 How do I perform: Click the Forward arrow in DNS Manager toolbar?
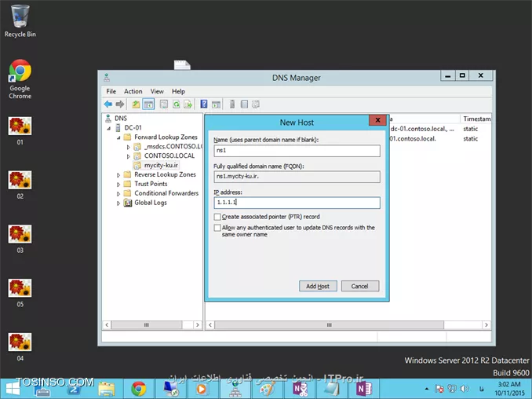tap(120, 104)
